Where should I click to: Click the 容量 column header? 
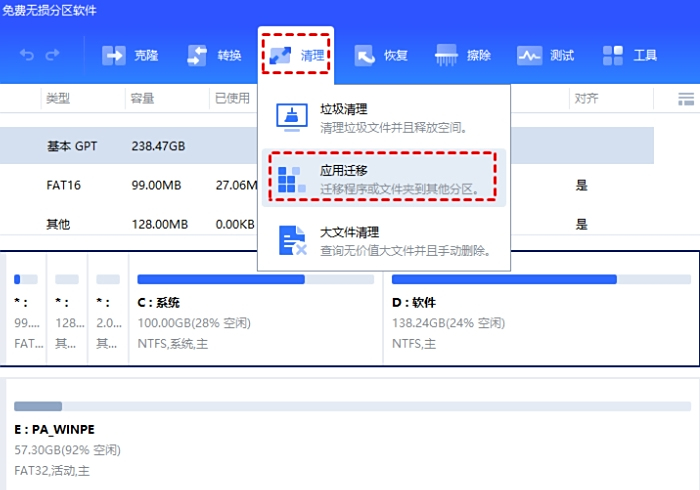141,99
